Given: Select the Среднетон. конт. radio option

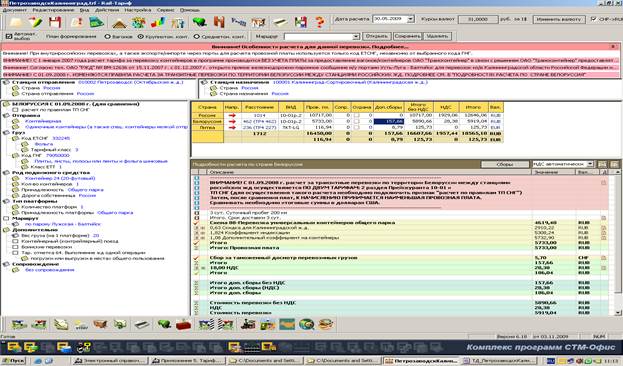Looking at the screenshot, I should tap(196, 37).
